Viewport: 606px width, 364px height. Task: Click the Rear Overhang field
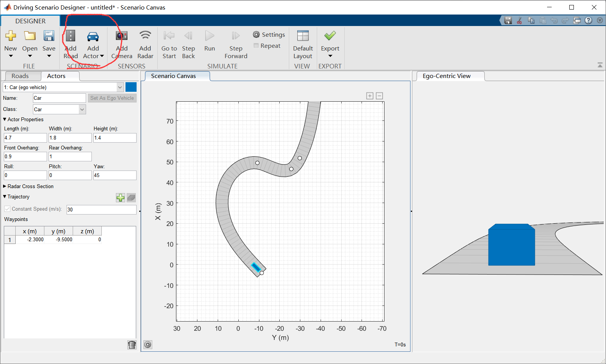pyautogui.click(x=70, y=156)
